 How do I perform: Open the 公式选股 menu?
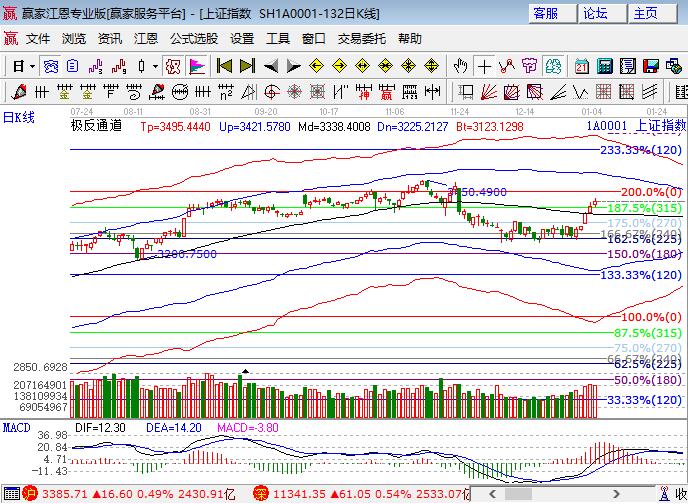tap(193, 39)
